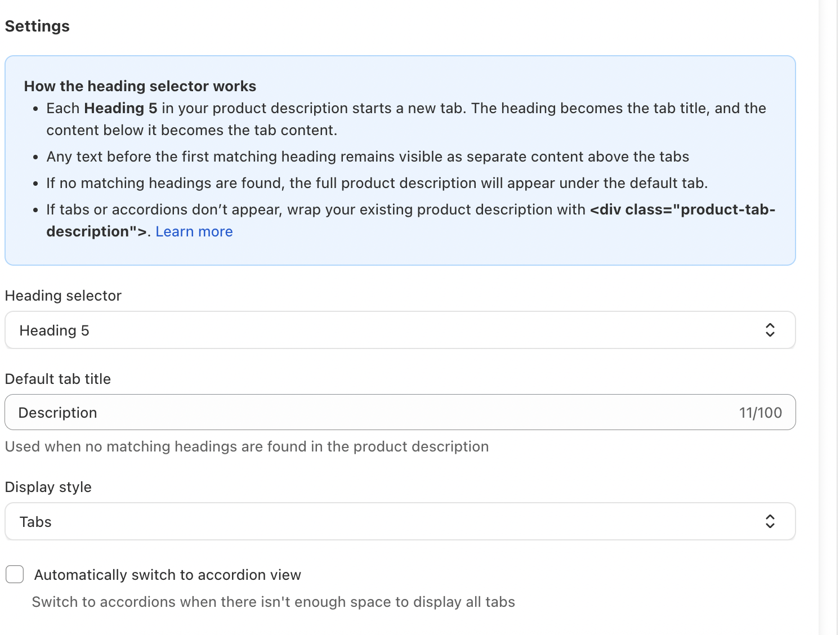The image size is (840, 635).
Task: Open the Learn more link
Action: (x=194, y=232)
